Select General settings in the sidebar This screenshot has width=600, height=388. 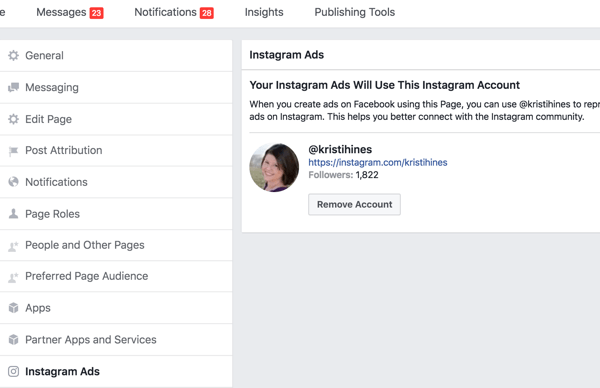[x=116, y=55]
